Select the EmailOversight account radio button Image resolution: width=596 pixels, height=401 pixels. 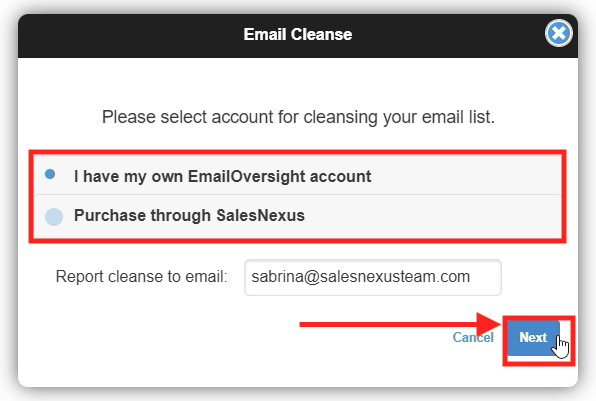(50, 174)
